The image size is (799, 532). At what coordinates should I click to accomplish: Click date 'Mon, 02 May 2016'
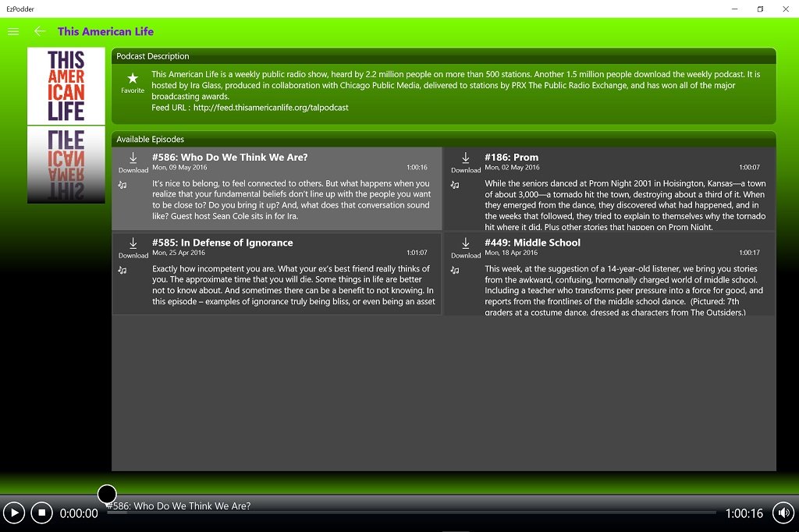click(512, 167)
